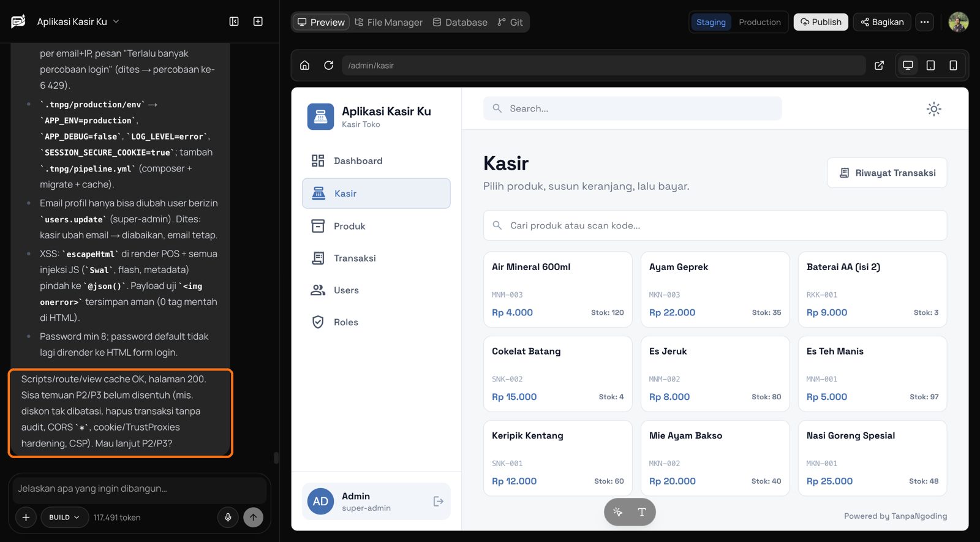The height and width of the screenshot is (542, 980).
Task: Click the sidebar collapse icon
Action: pyautogui.click(x=234, y=21)
